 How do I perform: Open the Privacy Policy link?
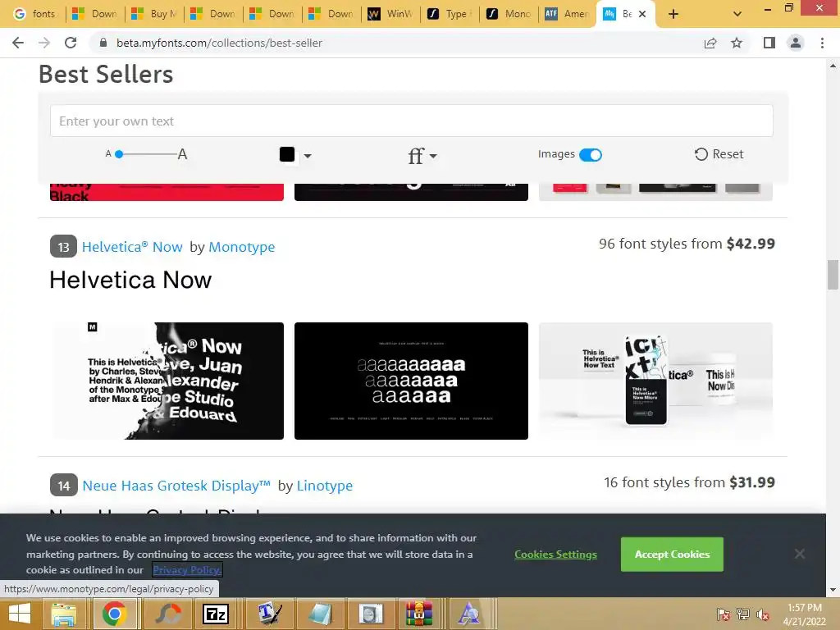[187, 570]
